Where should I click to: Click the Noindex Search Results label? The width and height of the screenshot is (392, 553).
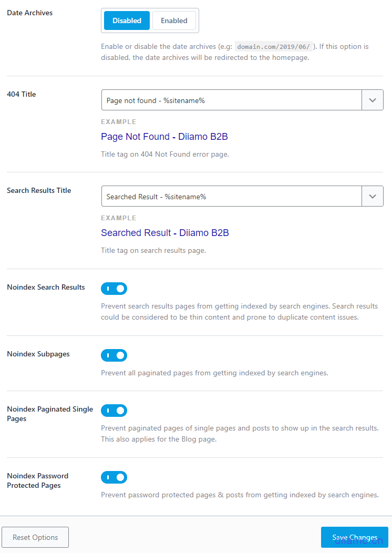pyautogui.click(x=46, y=288)
